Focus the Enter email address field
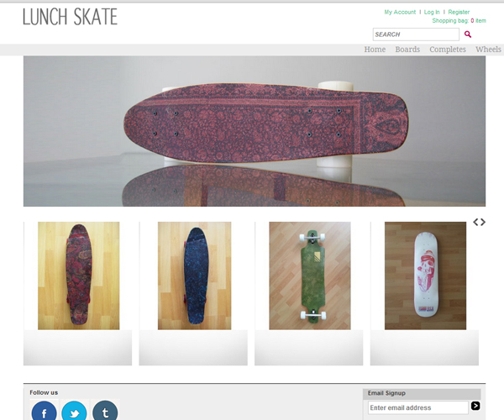The width and height of the screenshot is (504, 420). [x=417, y=407]
